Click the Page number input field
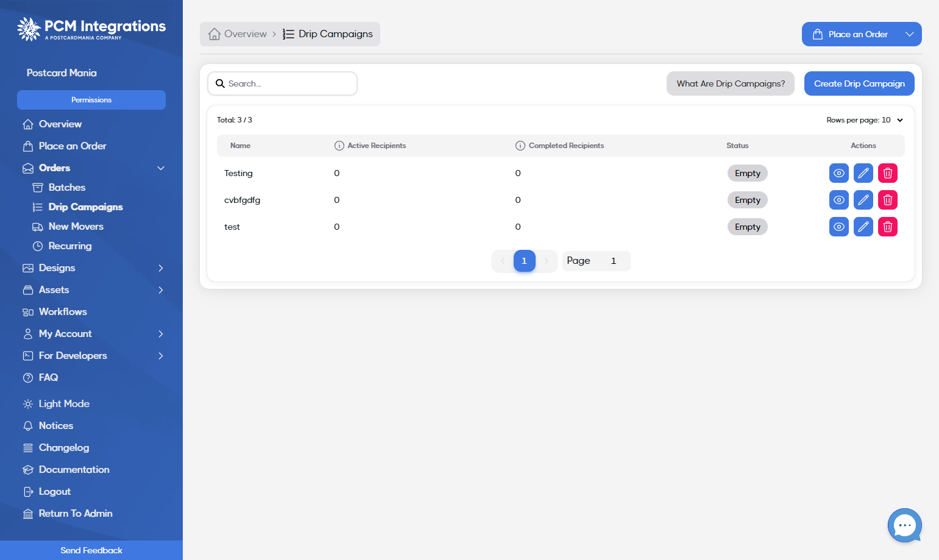 (614, 261)
